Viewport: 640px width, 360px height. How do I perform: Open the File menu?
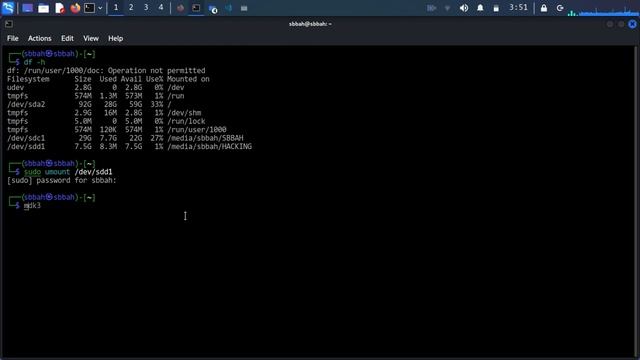point(13,38)
